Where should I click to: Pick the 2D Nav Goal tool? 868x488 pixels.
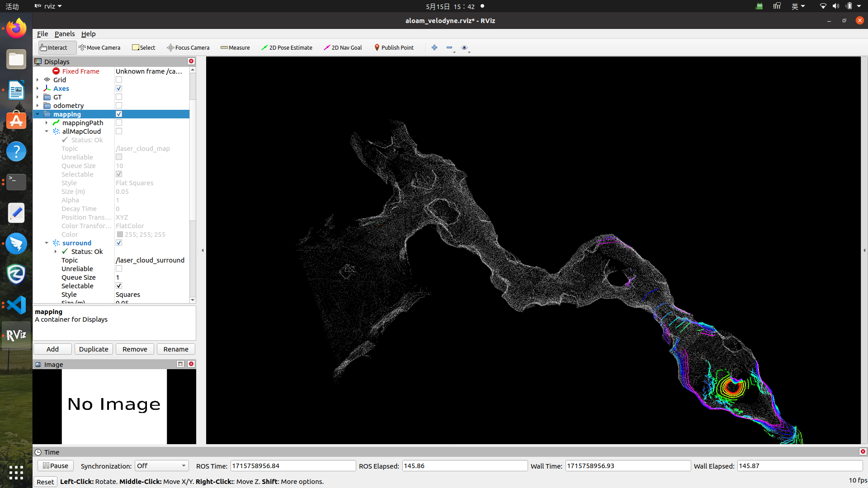point(343,47)
